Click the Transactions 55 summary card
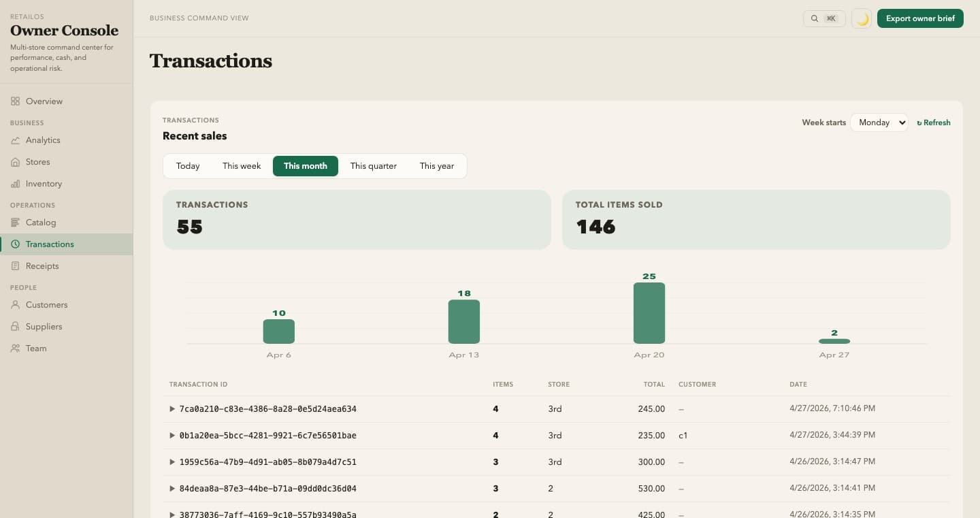The width and height of the screenshot is (980, 518). 357,219
